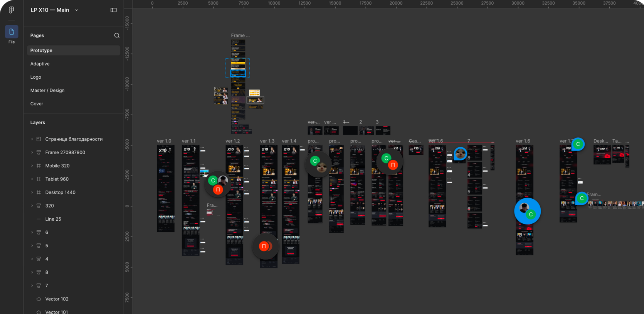Click the auto-layout icon of layer 4
The image size is (644, 314).
39,259
